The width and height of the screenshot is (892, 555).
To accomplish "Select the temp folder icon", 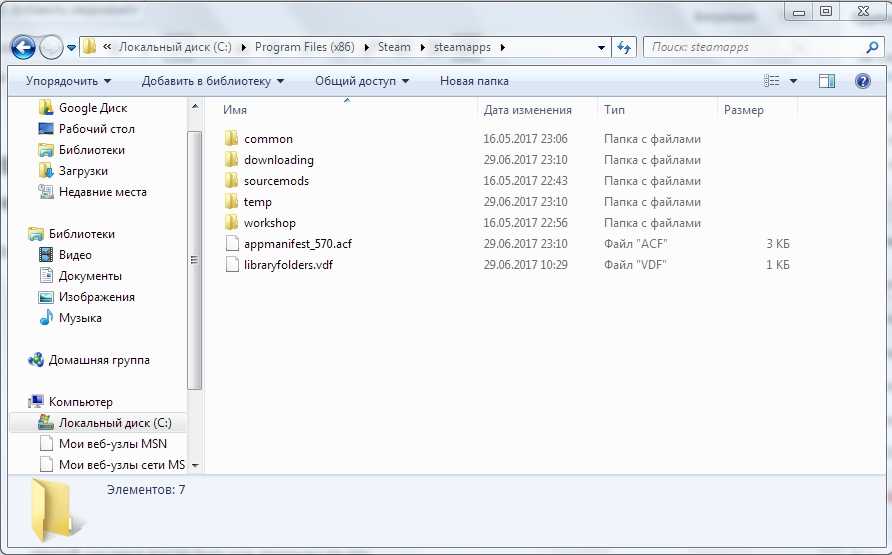I will (x=232, y=202).
